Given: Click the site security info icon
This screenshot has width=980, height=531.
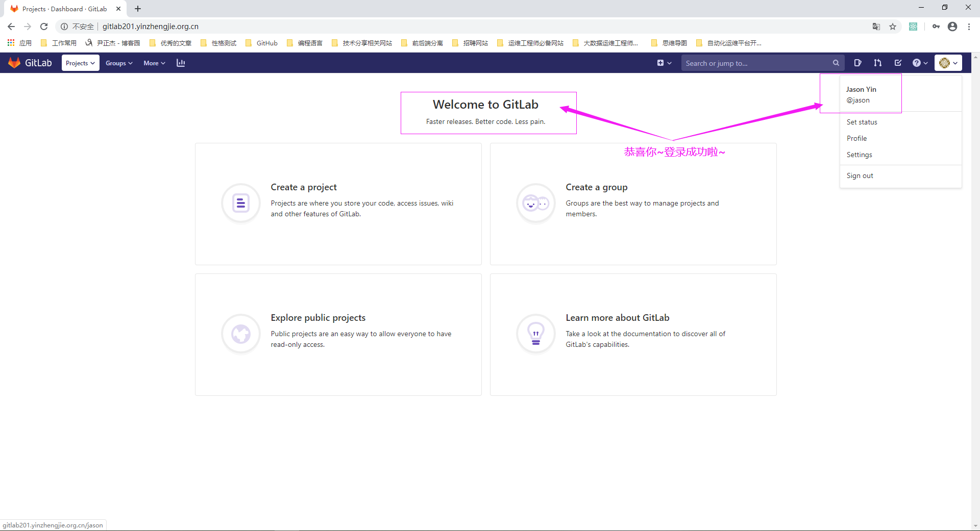Looking at the screenshot, I should click(64, 27).
